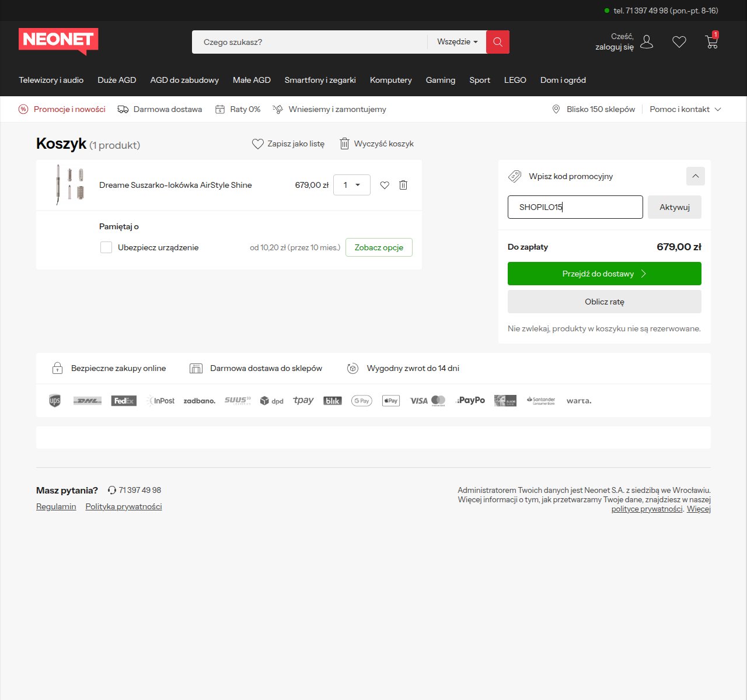747x700 pixels.
Task: Open the Polityka prywatności footer link
Action: (124, 506)
